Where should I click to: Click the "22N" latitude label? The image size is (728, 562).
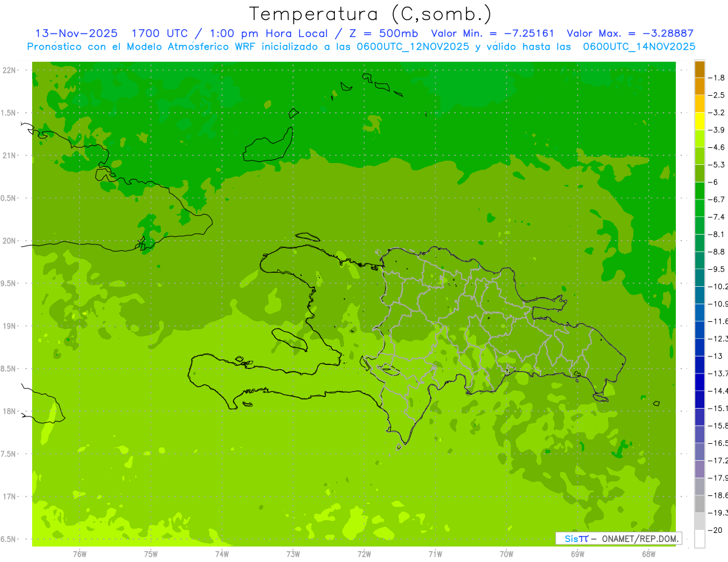point(9,70)
